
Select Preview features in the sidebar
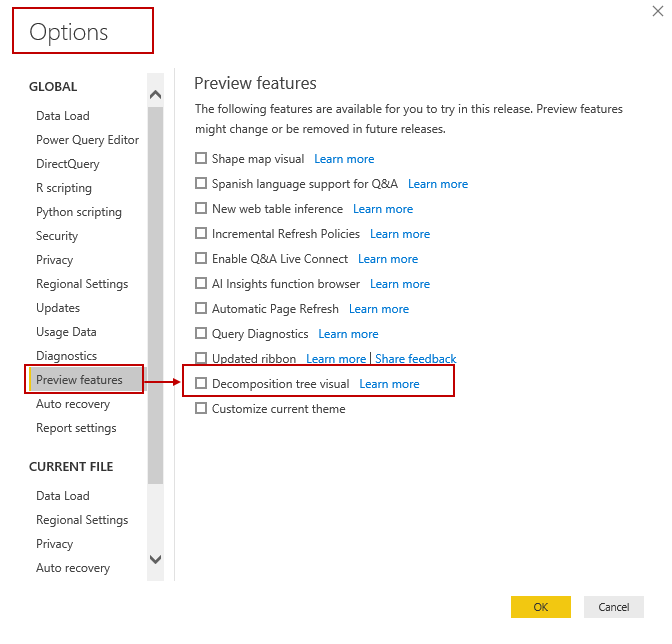(x=80, y=380)
